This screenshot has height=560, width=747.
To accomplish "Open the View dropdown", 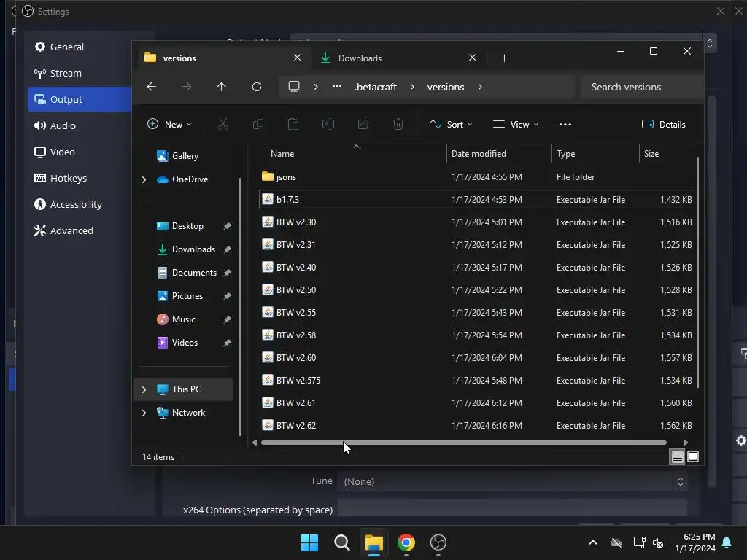I will [516, 124].
